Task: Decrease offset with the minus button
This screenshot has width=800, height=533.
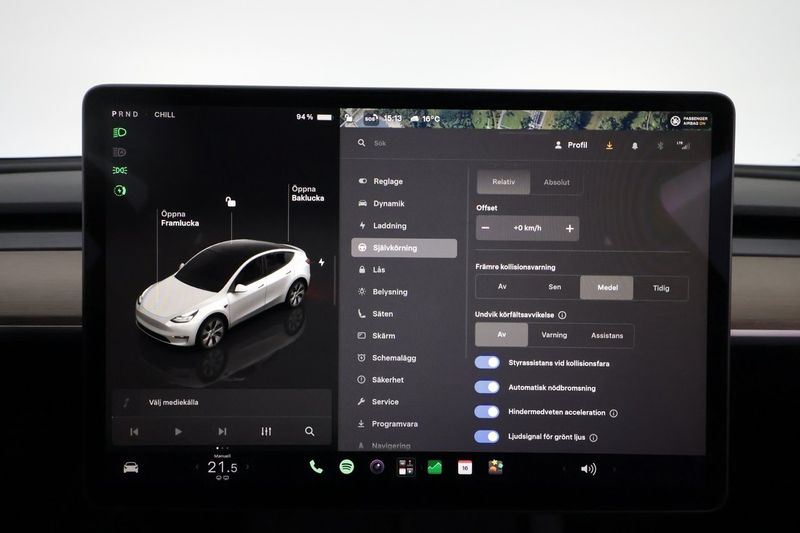Action: pos(486,228)
